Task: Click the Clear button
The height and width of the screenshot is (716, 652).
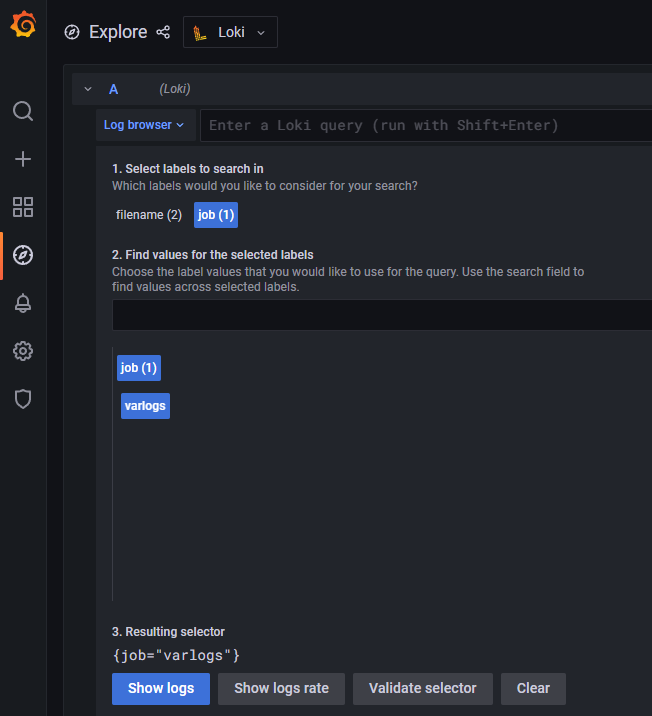Action: tap(533, 689)
